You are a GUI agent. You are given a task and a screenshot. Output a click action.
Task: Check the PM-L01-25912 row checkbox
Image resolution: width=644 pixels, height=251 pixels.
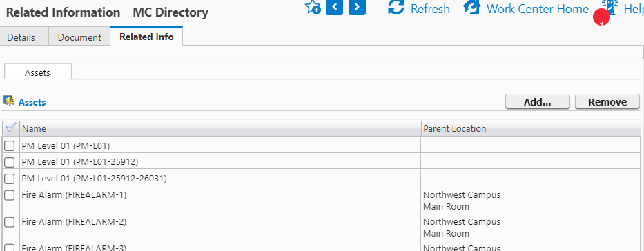(x=9, y=162)
